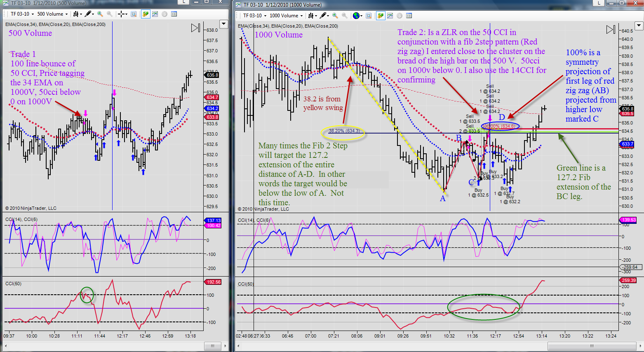
Task: Click the 259.39 CCI(50) value marker
Action: coord(629,280)
